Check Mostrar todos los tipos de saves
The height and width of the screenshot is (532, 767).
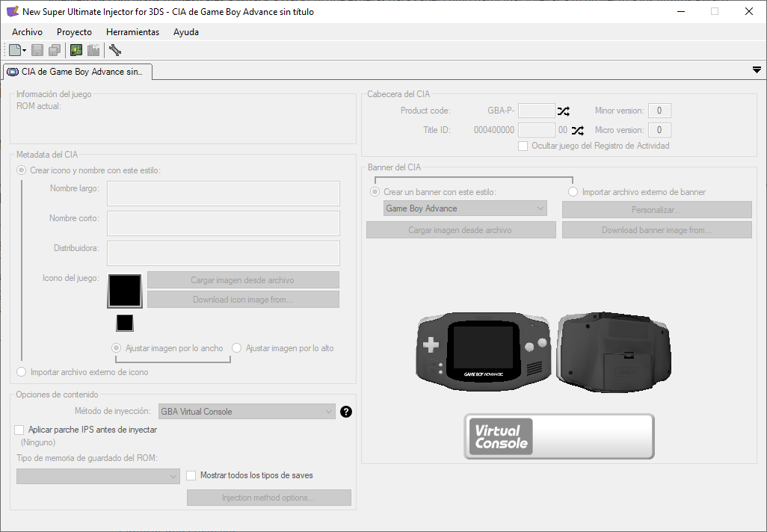pyautogui.click(x=191, y=475)
